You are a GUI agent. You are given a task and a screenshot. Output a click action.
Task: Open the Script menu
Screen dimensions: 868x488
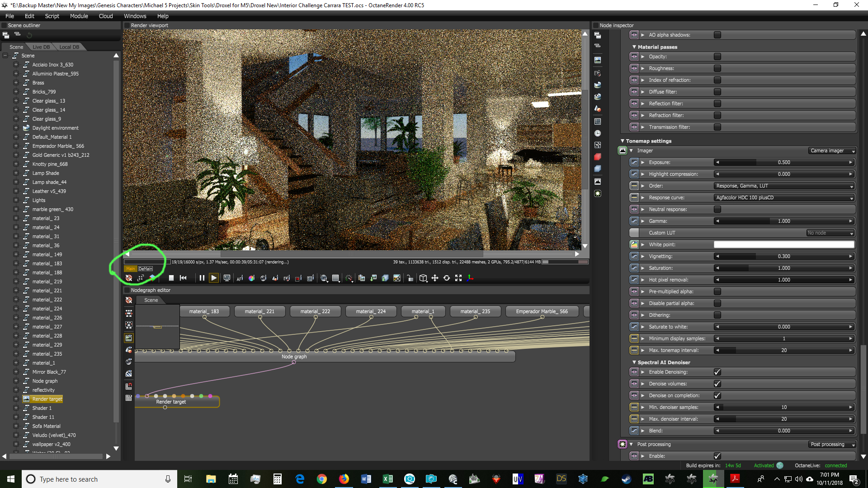click(52, 16)
